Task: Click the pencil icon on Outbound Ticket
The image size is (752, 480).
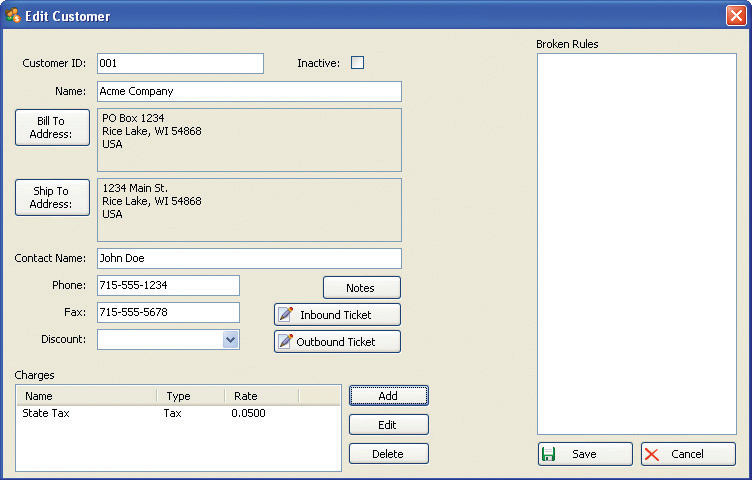Action: click(286, 342)
